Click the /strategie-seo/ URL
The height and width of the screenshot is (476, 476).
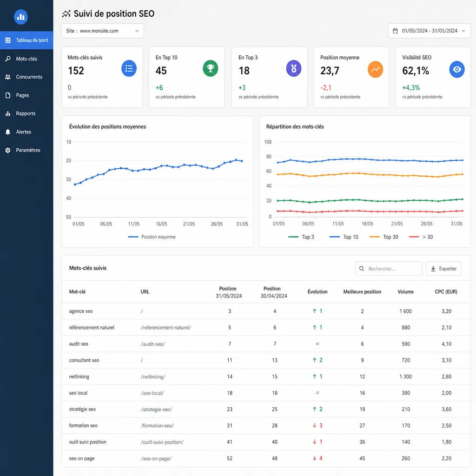pos(156,410)
